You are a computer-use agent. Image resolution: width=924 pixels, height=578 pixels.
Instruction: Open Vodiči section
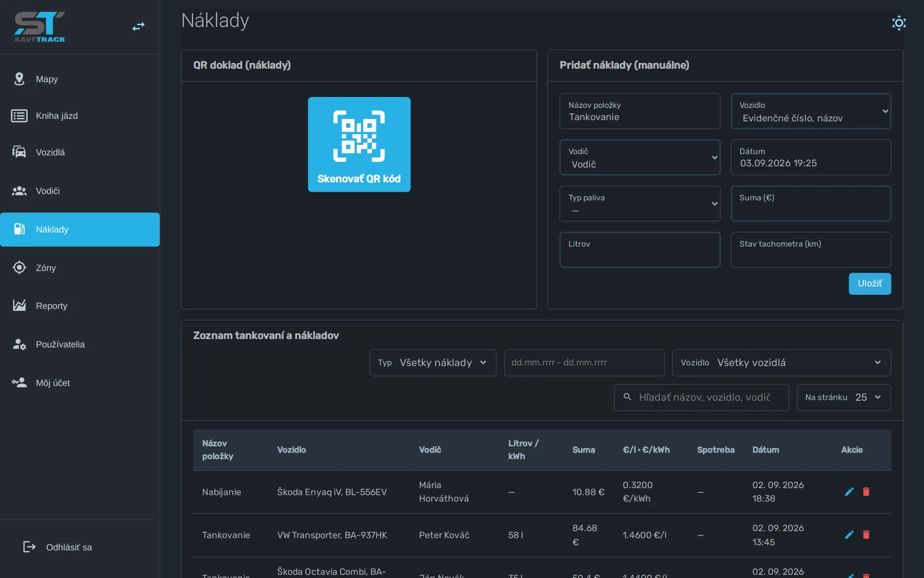pos(80,191)
